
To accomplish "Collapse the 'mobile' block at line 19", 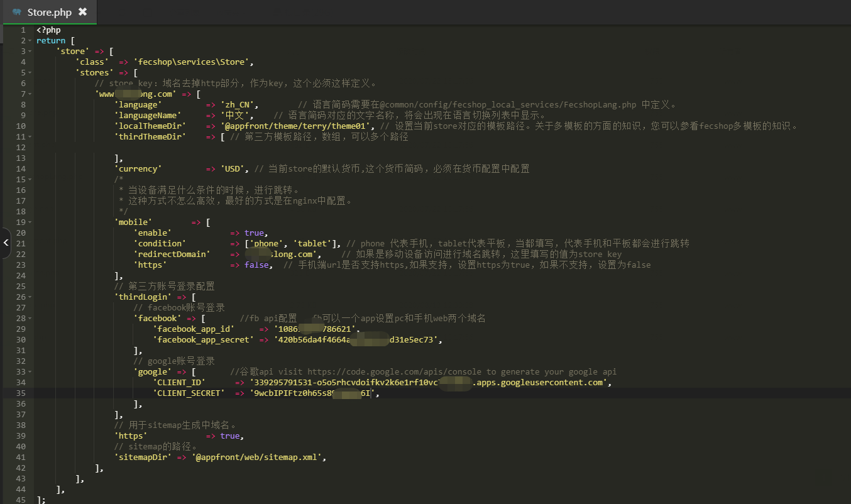I will [30, 222].
